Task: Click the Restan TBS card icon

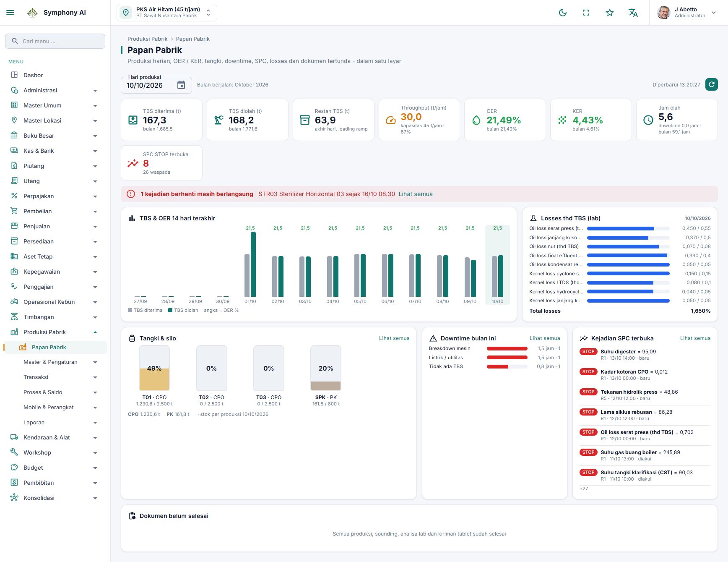Action: point(305,120)
